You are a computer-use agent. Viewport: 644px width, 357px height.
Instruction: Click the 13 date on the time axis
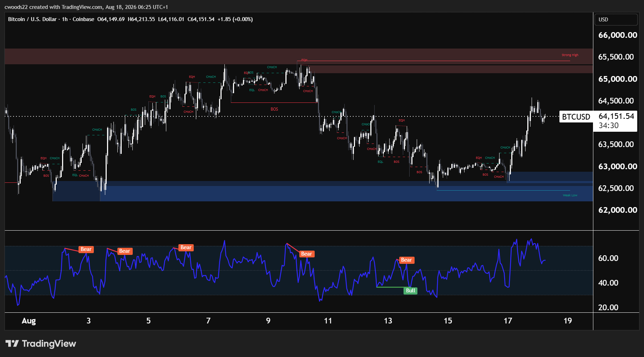pyautogui.click(x=388, y=321)
